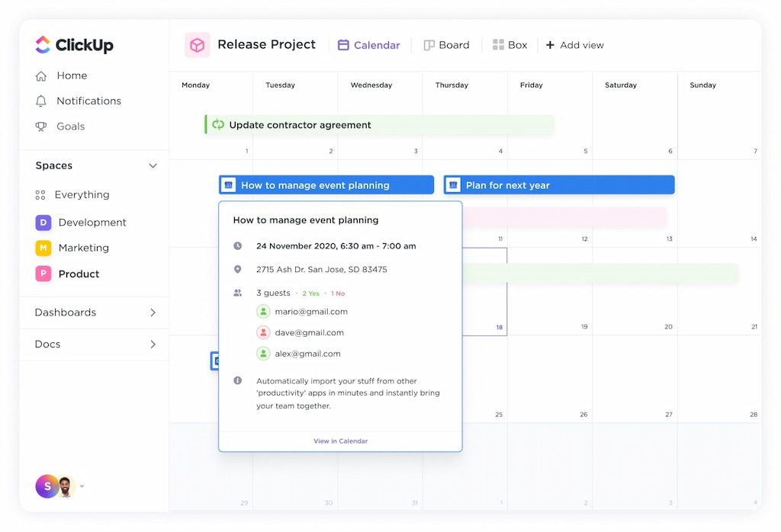The height and width of the screenshot is (532, 781).
Task: Open Notifications
Action: coord(88,101)
